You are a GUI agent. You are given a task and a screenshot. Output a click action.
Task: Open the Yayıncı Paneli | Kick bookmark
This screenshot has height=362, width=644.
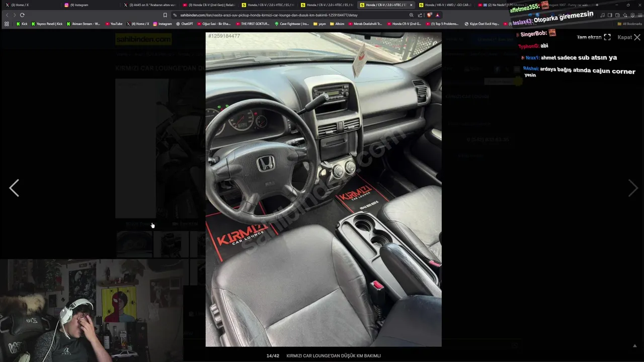click(47, 24)
